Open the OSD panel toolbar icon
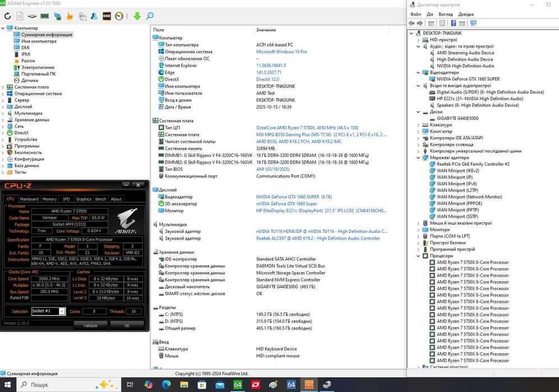Image resolution: width=559 pixels, height=392 pixels. (107, 16)
